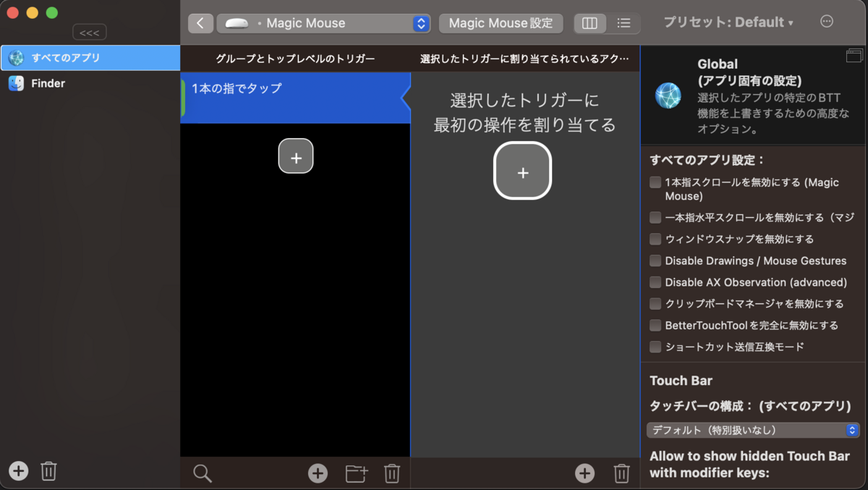Open the デフォルト（特別扱いなし）dropdown
Image resolution: width=868 pixels, height=490 pixels.
[753, 430]
